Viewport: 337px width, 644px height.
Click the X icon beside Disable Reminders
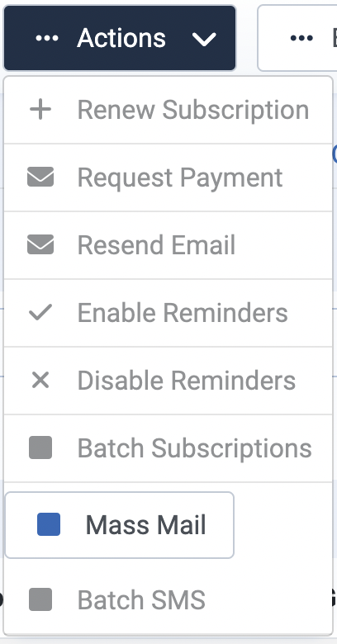[x=40, y=380]
